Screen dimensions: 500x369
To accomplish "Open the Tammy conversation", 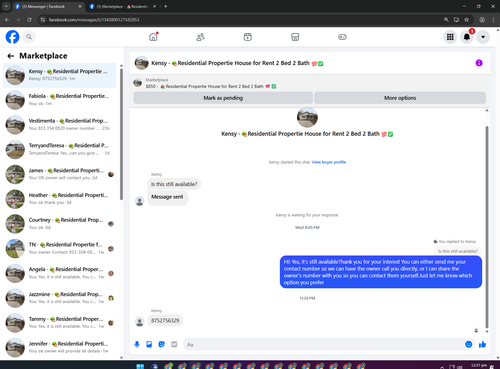I will pos(59,322).
